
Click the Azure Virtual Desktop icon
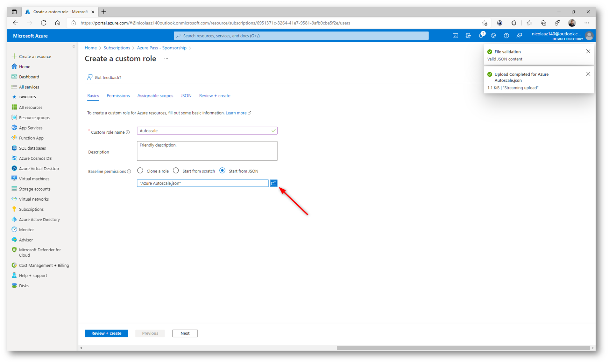click(14, 168)
